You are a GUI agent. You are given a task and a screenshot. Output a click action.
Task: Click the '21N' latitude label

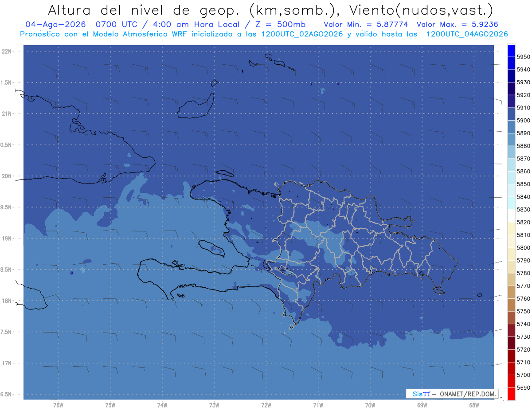point(7,114)
